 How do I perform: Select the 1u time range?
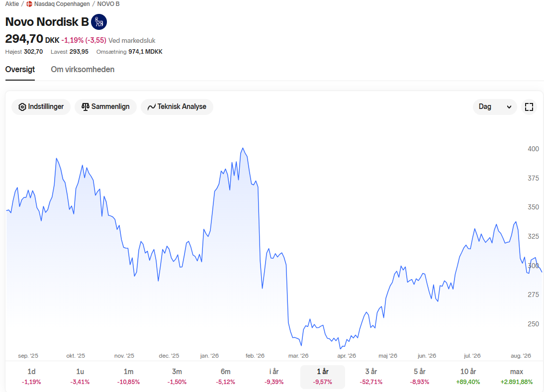(x=80, y=377)
